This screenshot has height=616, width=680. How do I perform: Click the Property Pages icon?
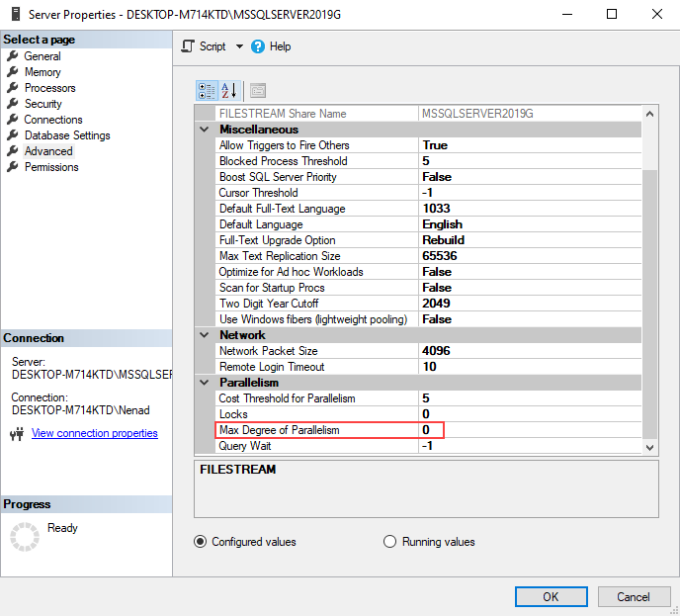click(258, 91)
